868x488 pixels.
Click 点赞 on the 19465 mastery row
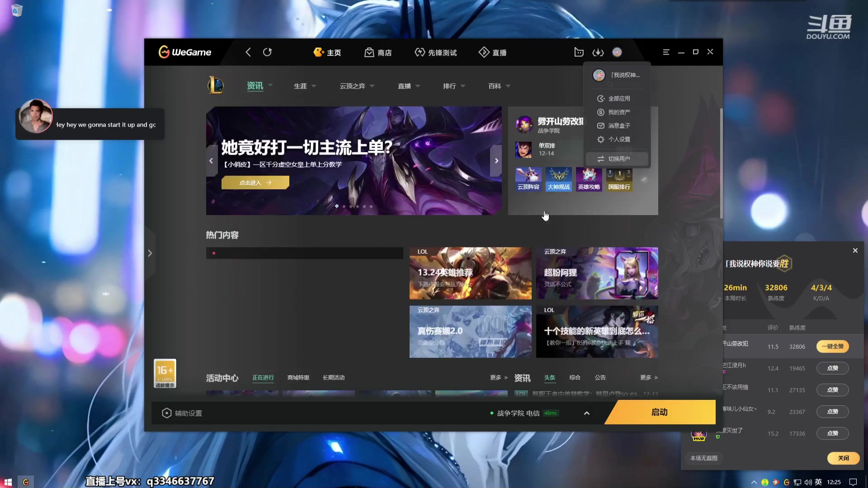coord(833,368)
